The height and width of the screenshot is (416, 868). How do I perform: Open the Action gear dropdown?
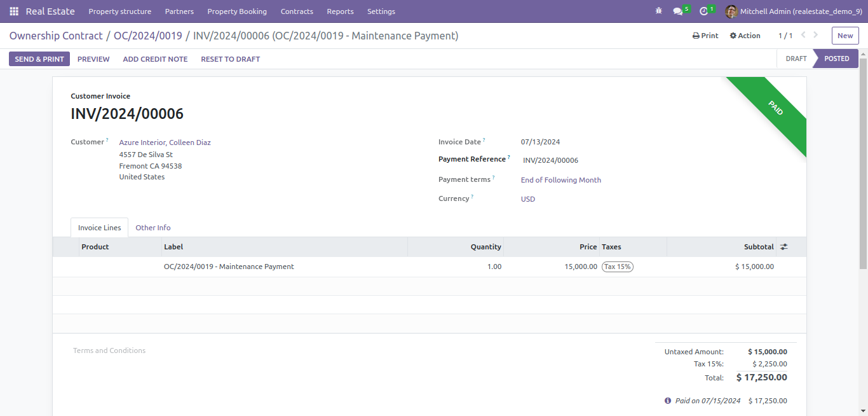click(x=745, y=36)
